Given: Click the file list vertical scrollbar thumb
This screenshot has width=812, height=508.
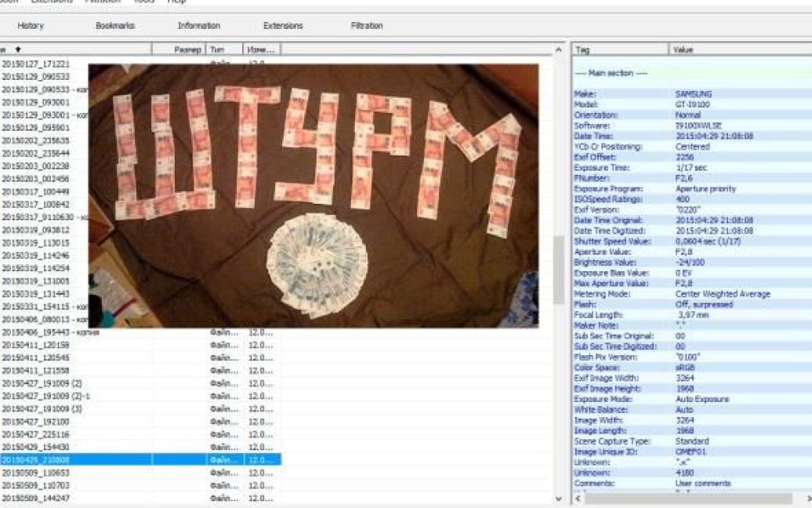Looking at the screenshot, I should click(x=558, y=269).
